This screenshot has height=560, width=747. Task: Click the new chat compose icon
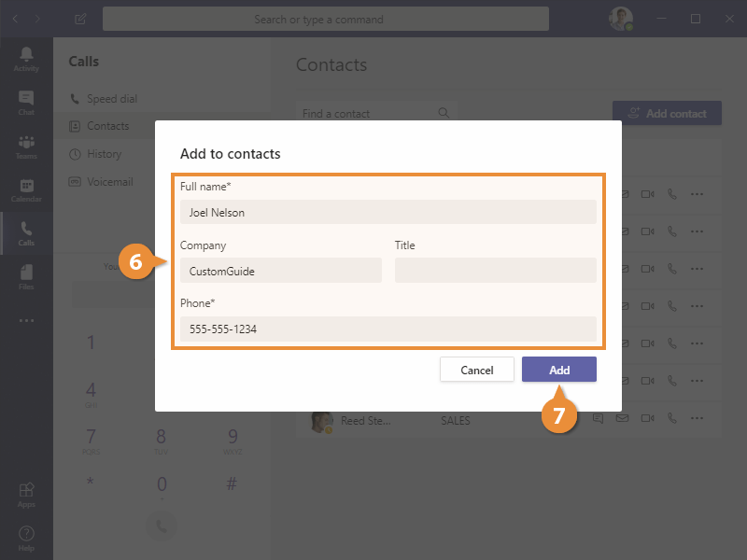(81, 19)
